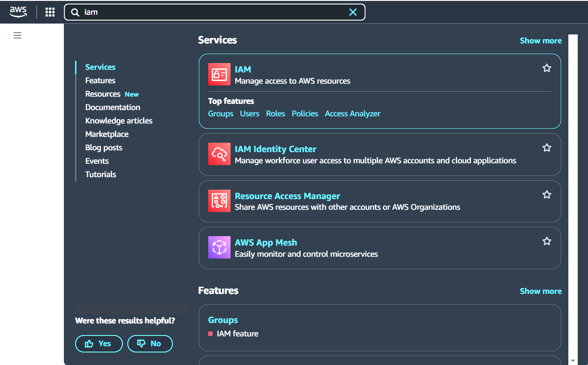Select the Tutorials filter category
Viewport: 588px width, 365px height.
coord(101,174)
